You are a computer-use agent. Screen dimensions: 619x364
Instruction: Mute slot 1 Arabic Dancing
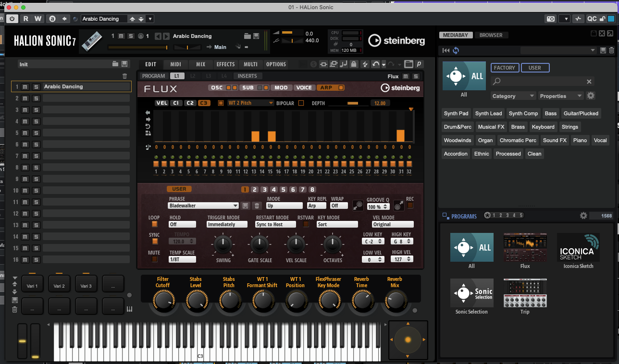coord(25,87)
